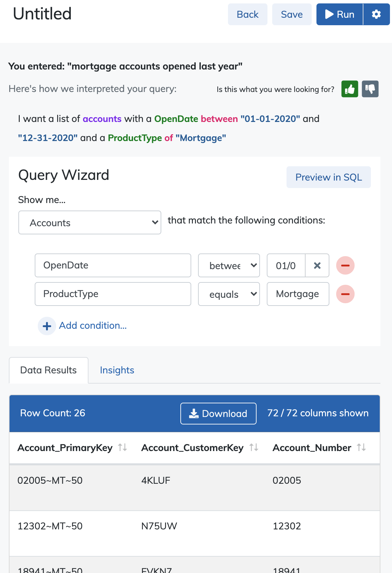Image resolution: width=392 pixels, height=573 pixels.
Task: Sort by Account_Number column
Action: (x=361, y=447)
